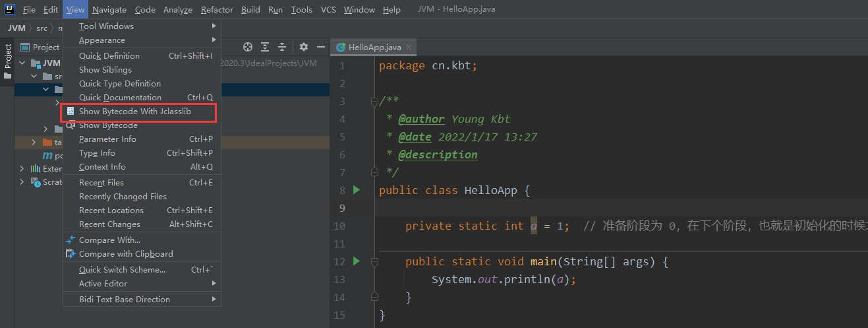Open the Refactor menu
This screenshot has width=868, height=328.
pos(217,10)
